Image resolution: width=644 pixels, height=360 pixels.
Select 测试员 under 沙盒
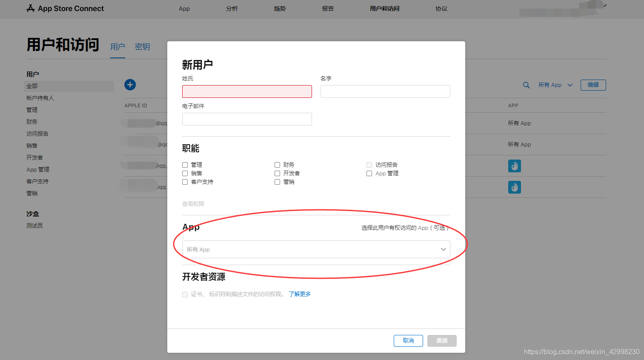coord(34,226)
